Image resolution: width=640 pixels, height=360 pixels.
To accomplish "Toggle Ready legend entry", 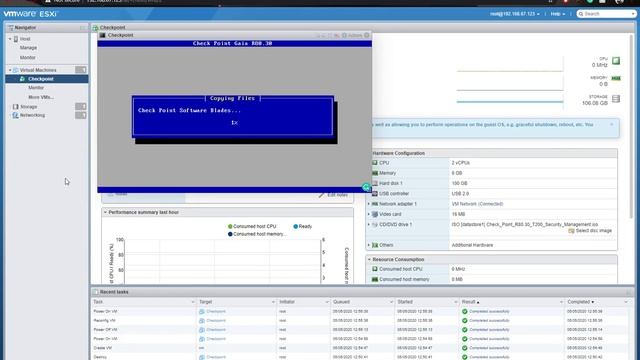I will tap(302, 226).
